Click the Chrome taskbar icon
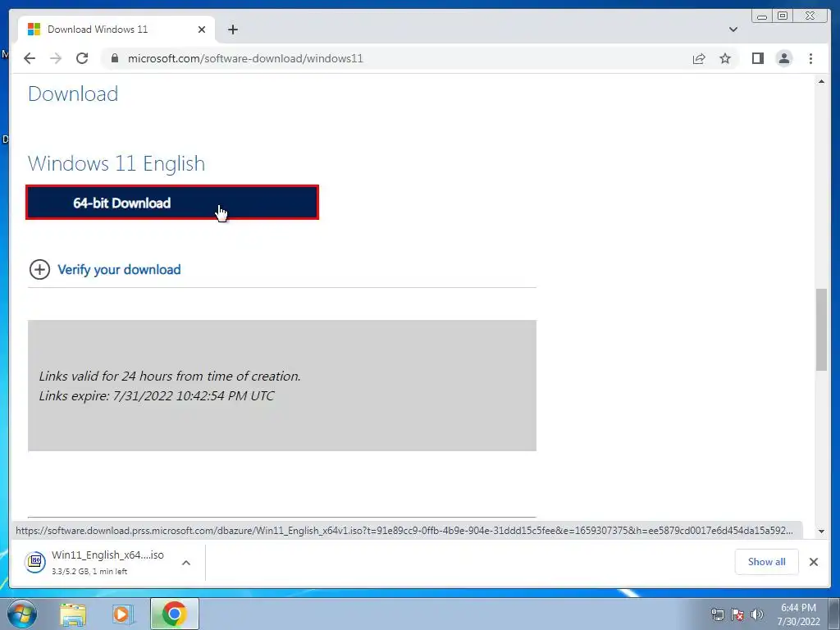 pos(174,614)
